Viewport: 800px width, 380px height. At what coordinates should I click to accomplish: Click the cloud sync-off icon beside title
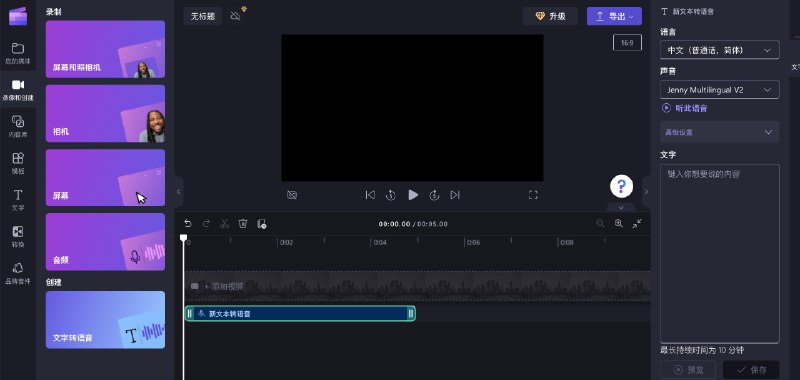pos(235,16)
